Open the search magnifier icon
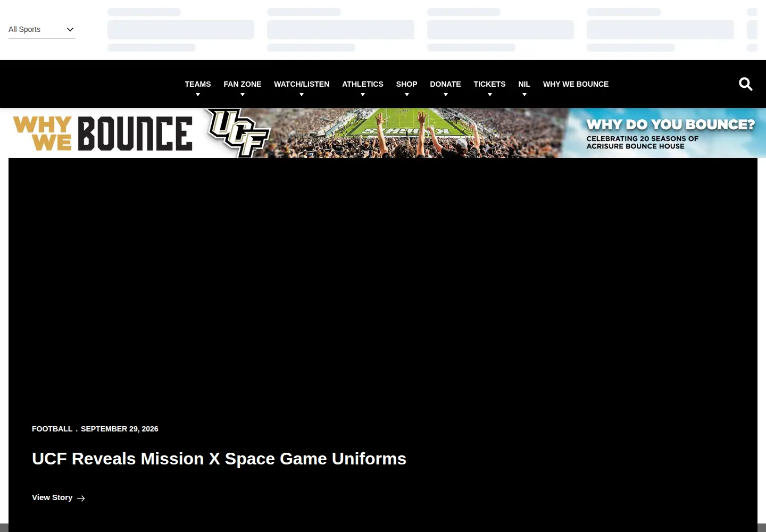The height and width of the screenshot is (532, 766). tap(745, 84)
